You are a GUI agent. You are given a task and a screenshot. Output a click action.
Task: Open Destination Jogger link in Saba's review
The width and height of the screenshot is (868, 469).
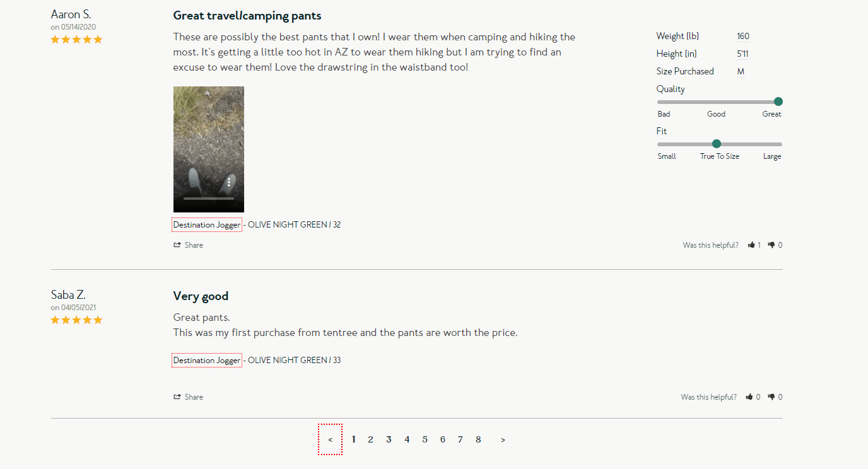pos(207,361)
